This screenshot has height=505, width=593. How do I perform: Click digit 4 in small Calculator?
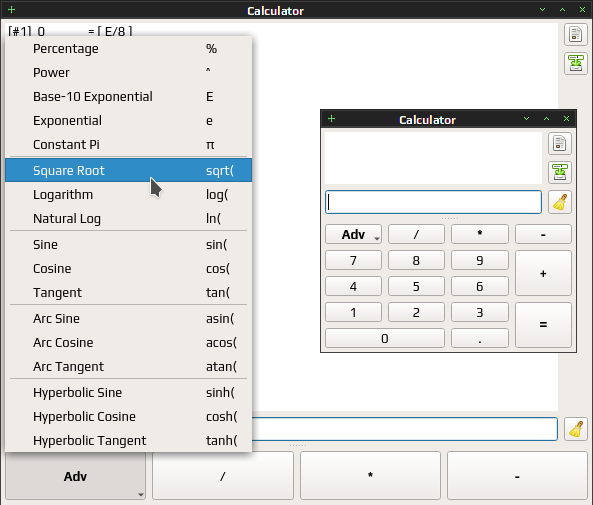pyautogui.click(x=353, y=286)
